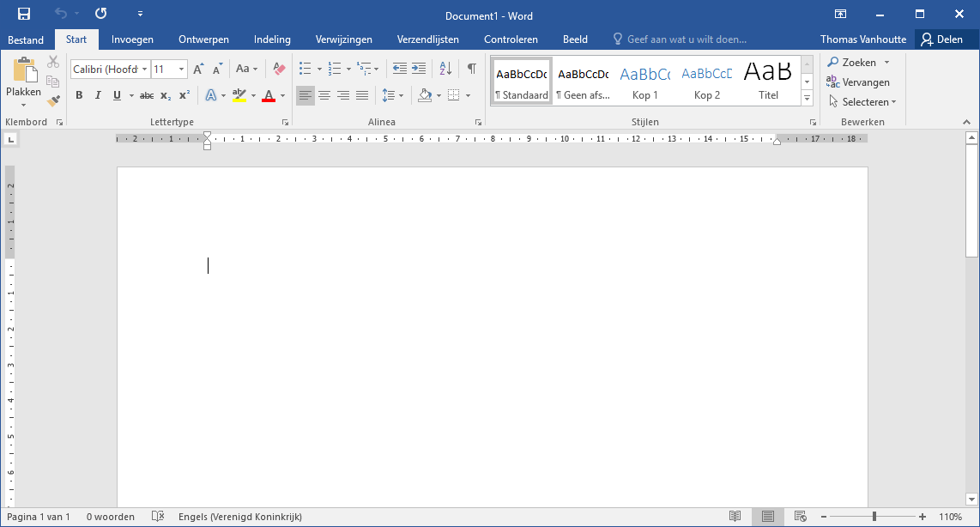Image resolution: width=980 pixels, height=527 pixels.
Task: Open the spelling check status icon
Action: point(158,517)
